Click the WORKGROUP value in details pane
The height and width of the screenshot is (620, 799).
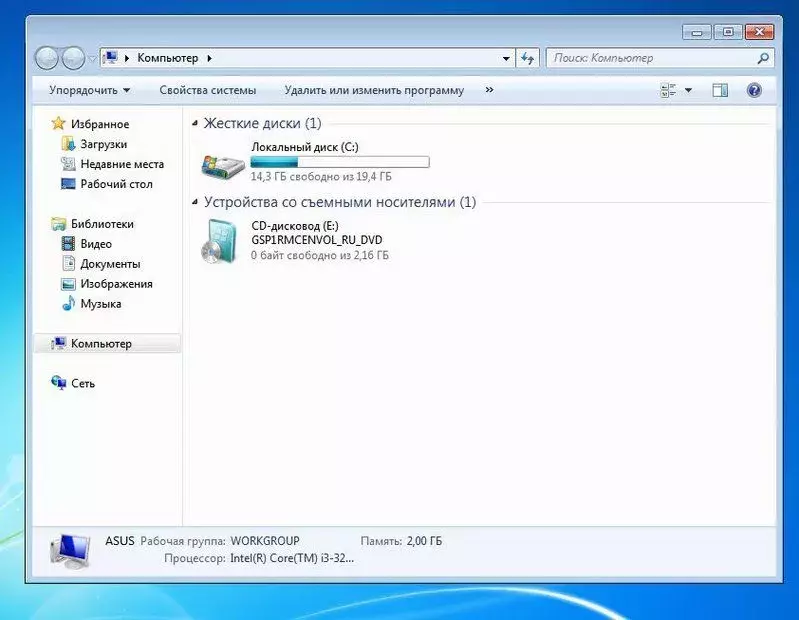tap(265, 541)
